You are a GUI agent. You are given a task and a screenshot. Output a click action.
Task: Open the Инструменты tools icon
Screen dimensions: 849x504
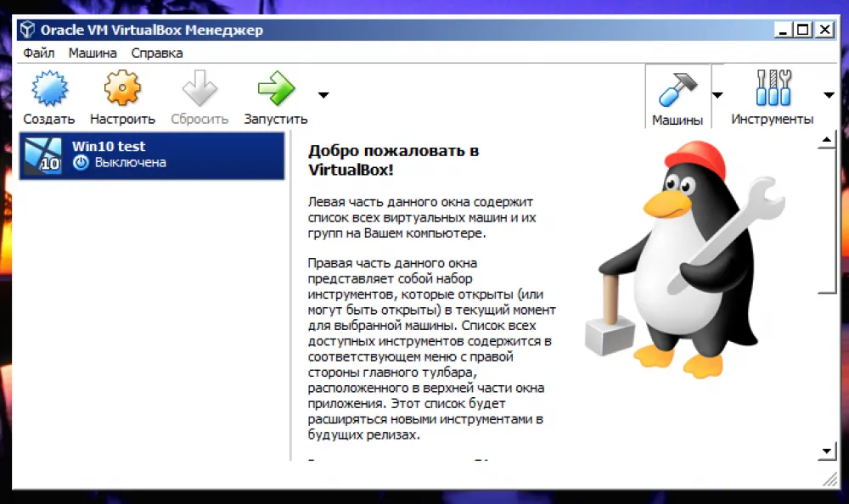point(773,88)
